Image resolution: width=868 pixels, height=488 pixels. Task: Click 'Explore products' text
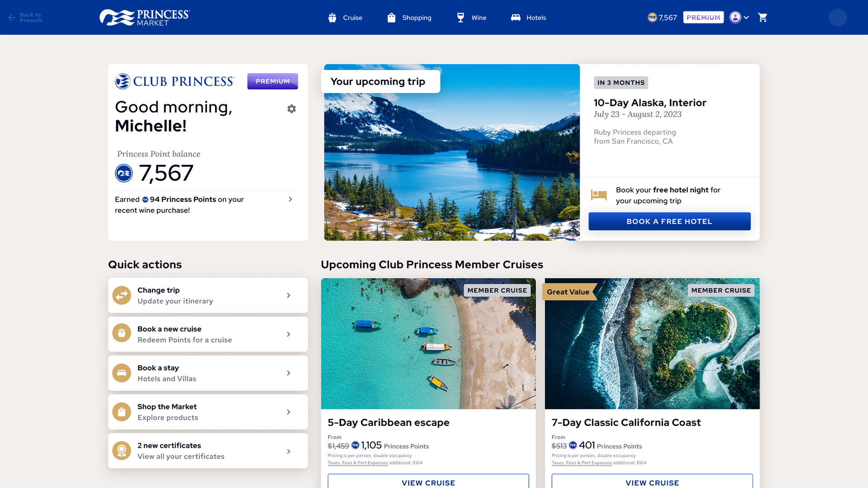pyautogui.click(x=168, y=418)
